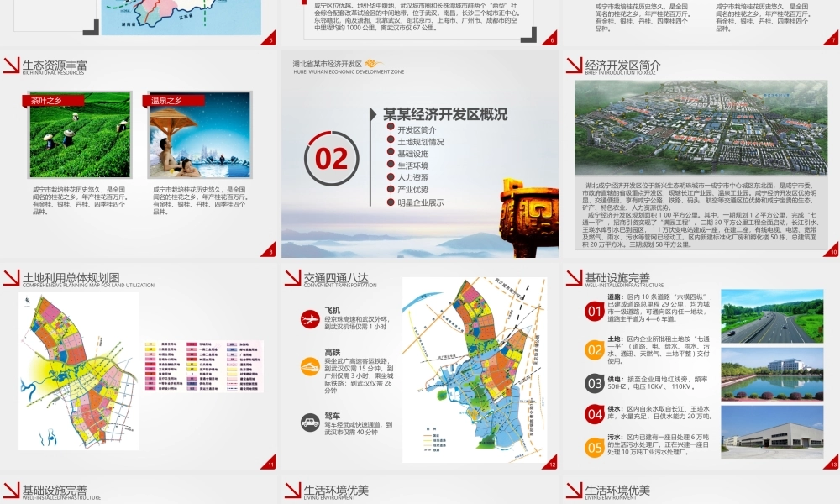
Task: Click the high-speed rail icon beside 高铁
Action: (x=309, y=365)
